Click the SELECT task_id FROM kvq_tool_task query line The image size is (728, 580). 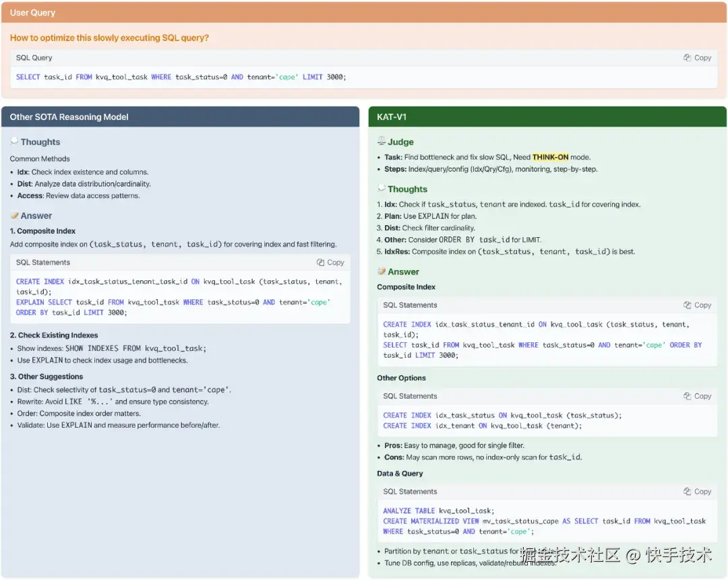[181, 77]
